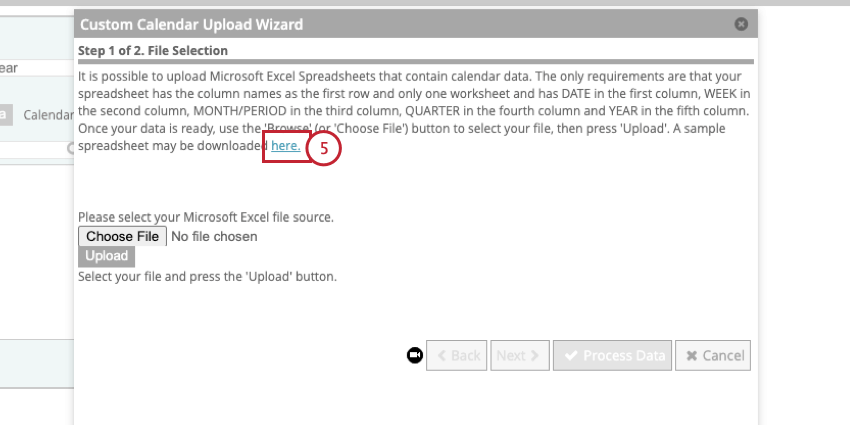The image size is (850, 425).
Task: Cancel the upload wizard via Cancel label
Action: point(723,355)
